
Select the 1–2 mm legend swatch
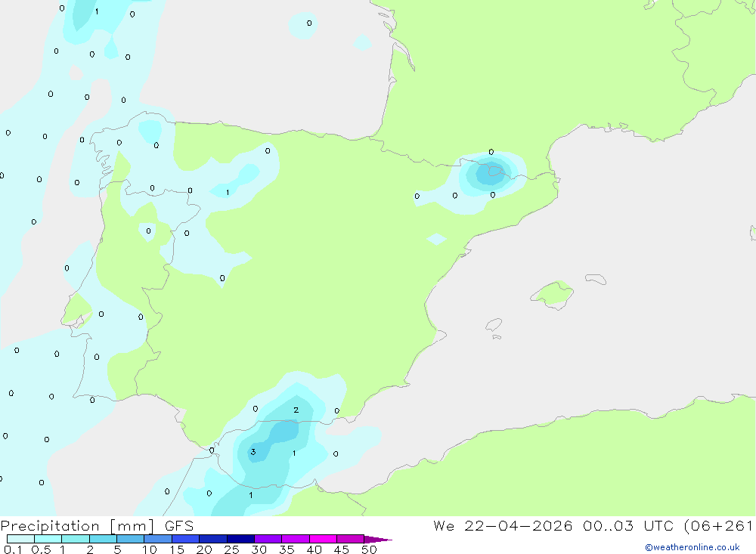point(75,539)
